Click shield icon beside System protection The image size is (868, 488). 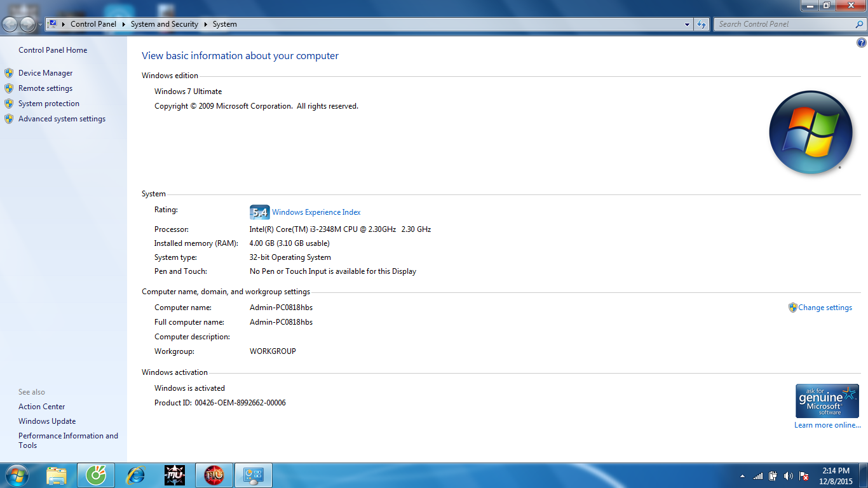9,104
